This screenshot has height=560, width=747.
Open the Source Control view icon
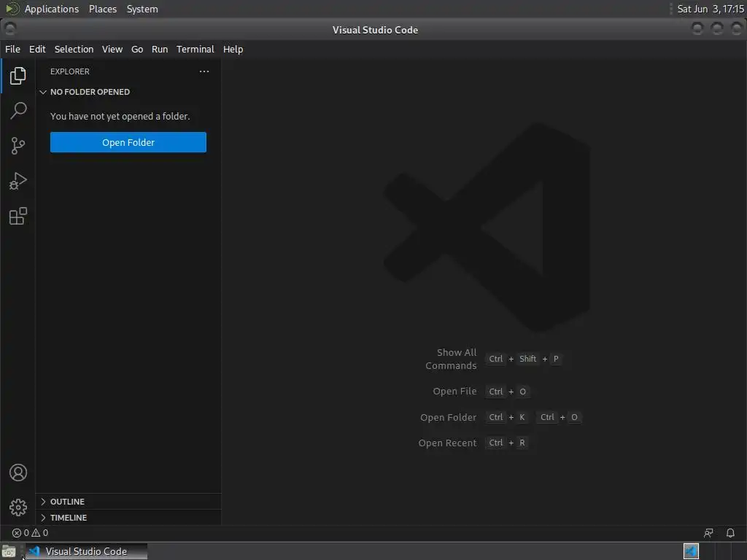click(18, 146)
